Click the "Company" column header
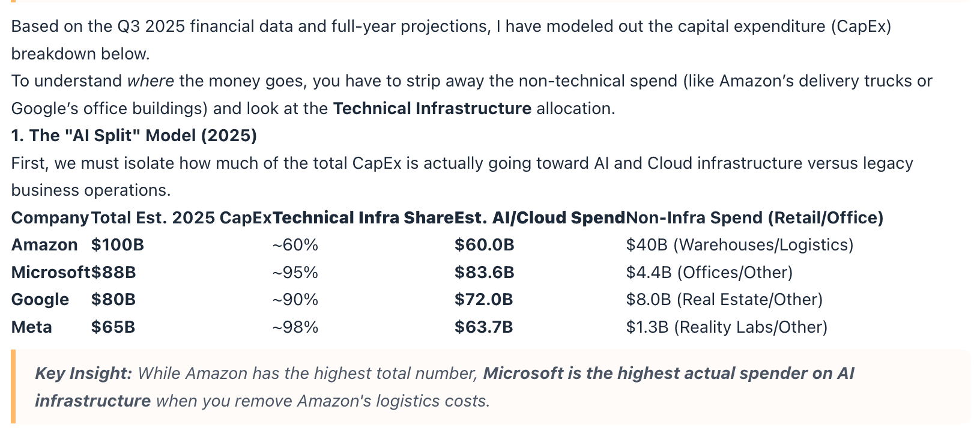Image resolution: width=980 pixels, height=430 pixels. pos(50,217)
